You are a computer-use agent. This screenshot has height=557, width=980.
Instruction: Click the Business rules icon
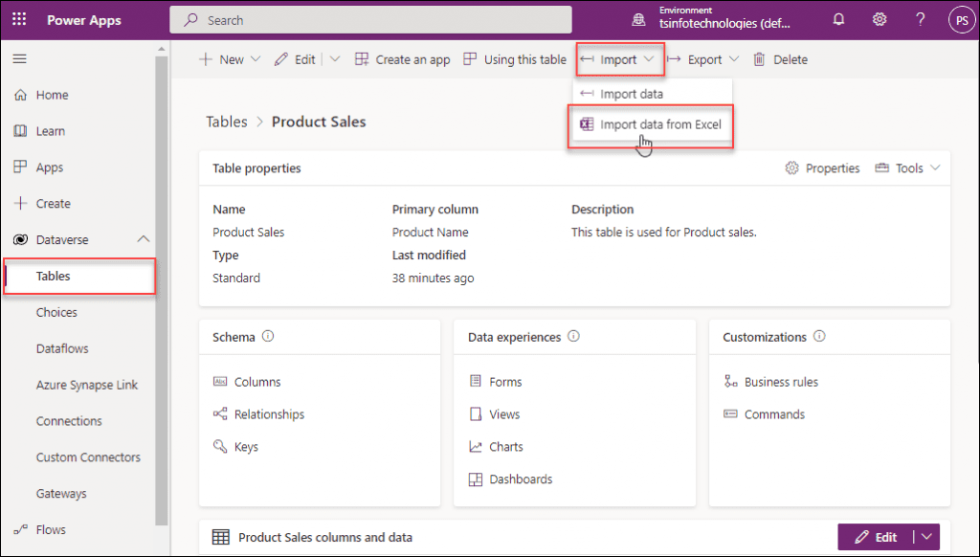[x=730, y=381]
